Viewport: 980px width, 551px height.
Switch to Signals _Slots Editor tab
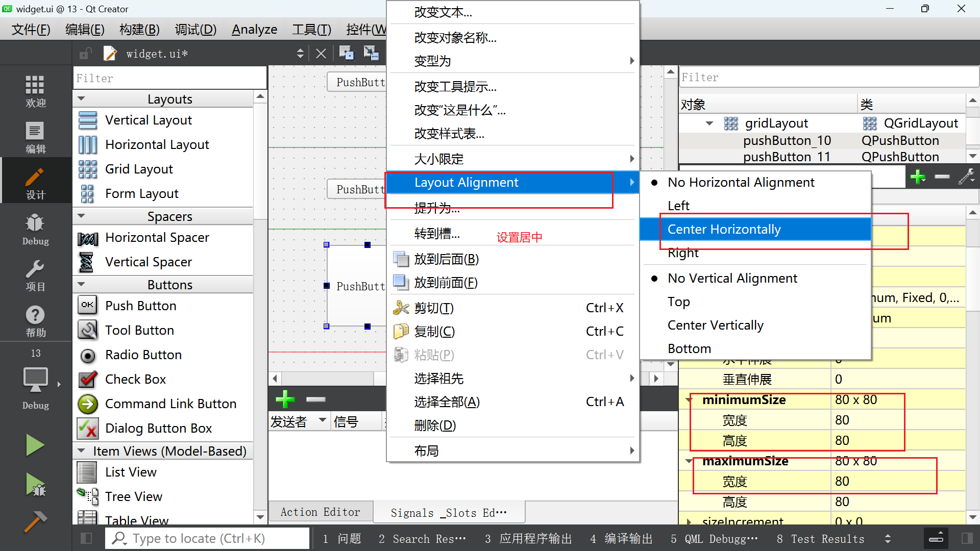[x=449, y=512]
